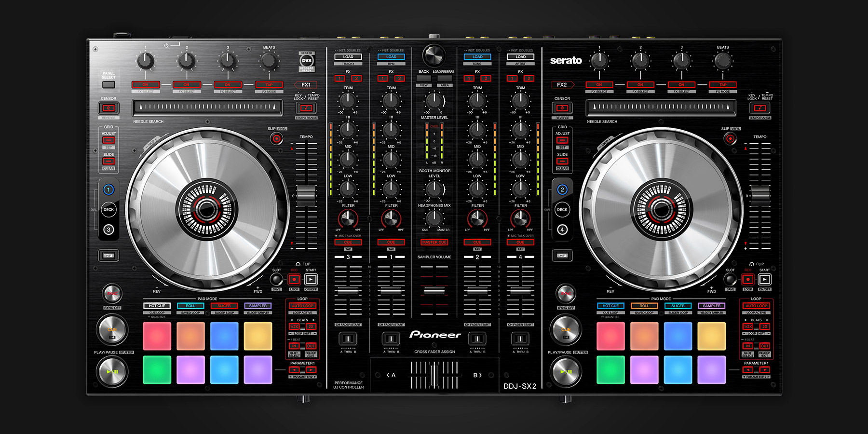The height and width of the screenshot is (434, 868).
Task: Switch left deck pads to HOT CUE mode
Action: 157,306
